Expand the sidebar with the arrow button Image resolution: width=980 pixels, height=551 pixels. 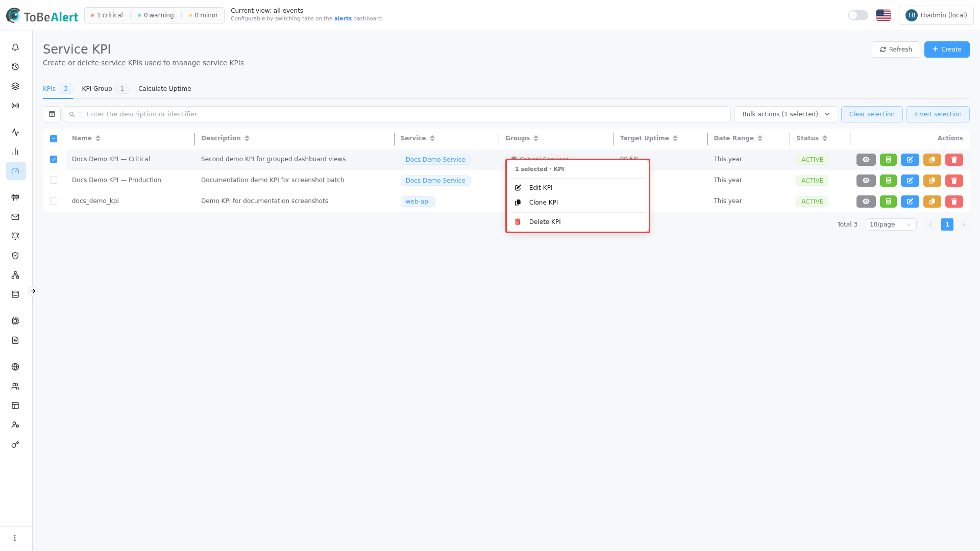pyautogui.click(x=33, y=291)
